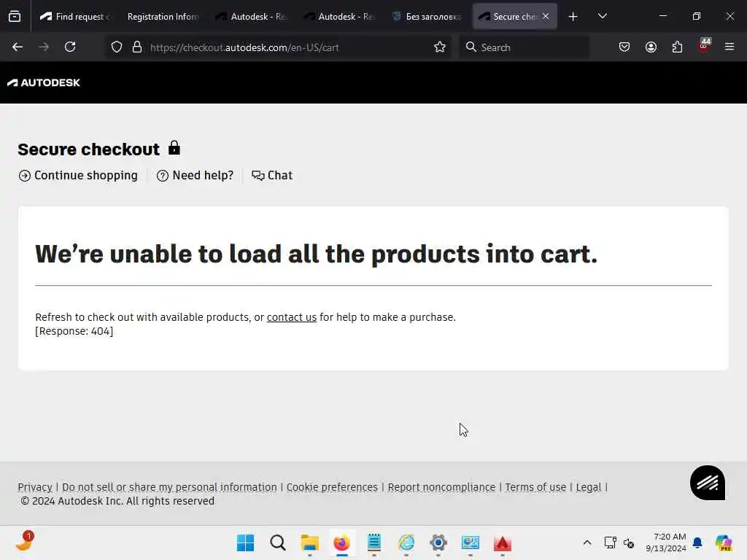Open the Notepad taskbar icon
This screenshot has width=747, height=560.
coord(374,542)
